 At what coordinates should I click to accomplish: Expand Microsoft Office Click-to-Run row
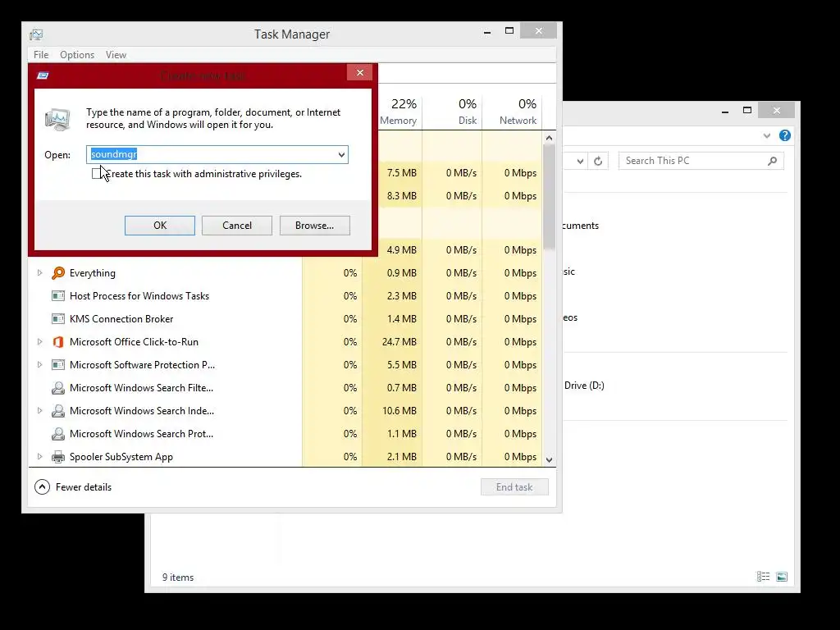[x=39, y=342]
